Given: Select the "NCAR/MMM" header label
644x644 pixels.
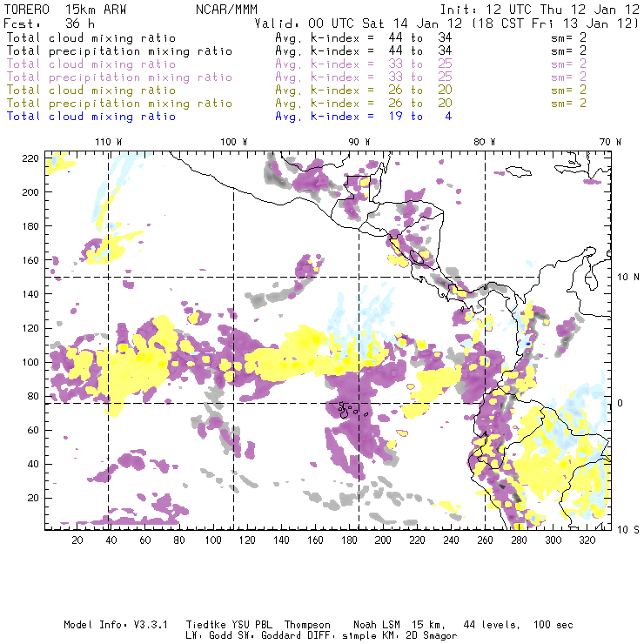Looking at the screenshot, I should [x=226, y=10].
